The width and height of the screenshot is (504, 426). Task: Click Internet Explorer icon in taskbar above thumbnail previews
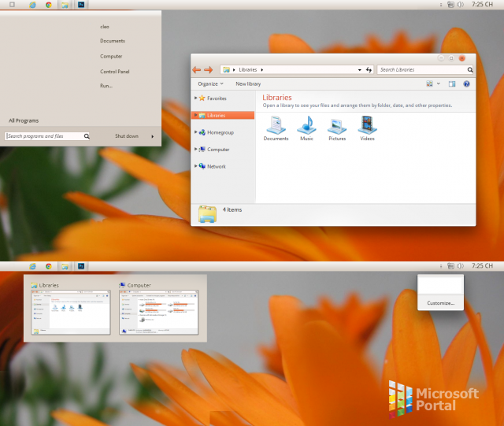[32, 266]
